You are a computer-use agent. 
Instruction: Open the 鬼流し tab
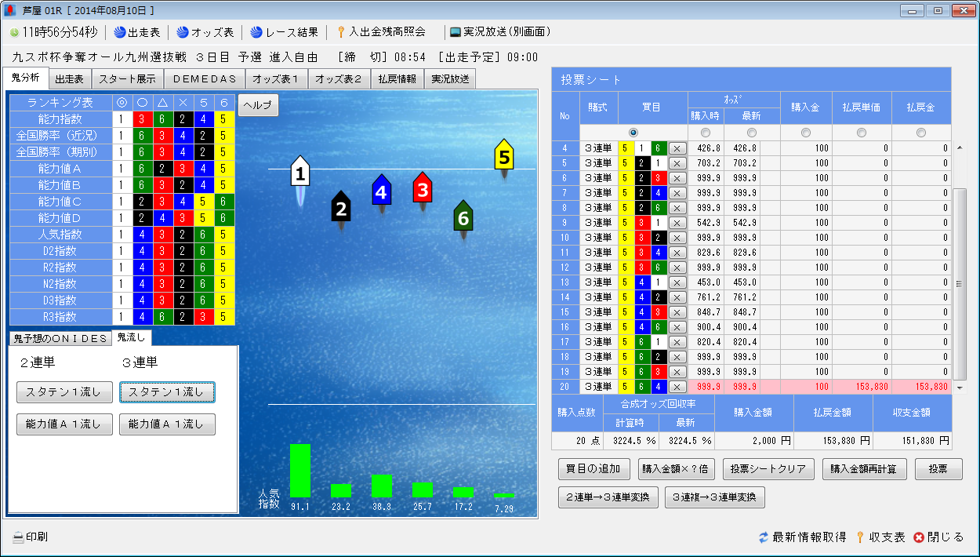pos(131,337)
